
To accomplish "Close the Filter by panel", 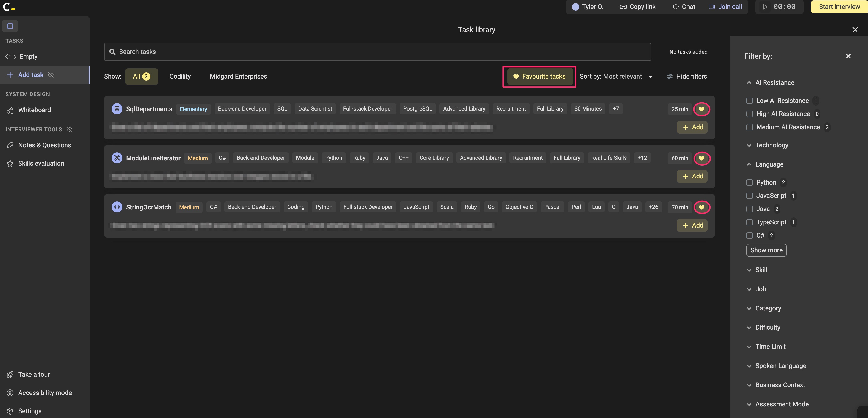I will pyautogui.click(x=848, y=56).
